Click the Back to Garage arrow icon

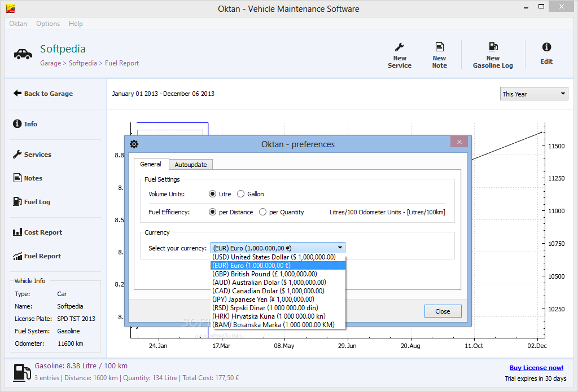pos(17,93)
